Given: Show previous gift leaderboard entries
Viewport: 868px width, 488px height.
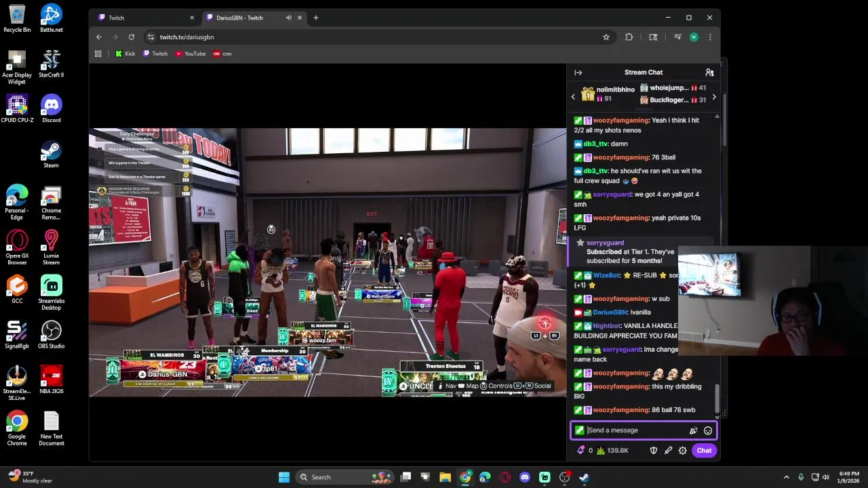Looking at the screenshot, I should click(573, 97).
